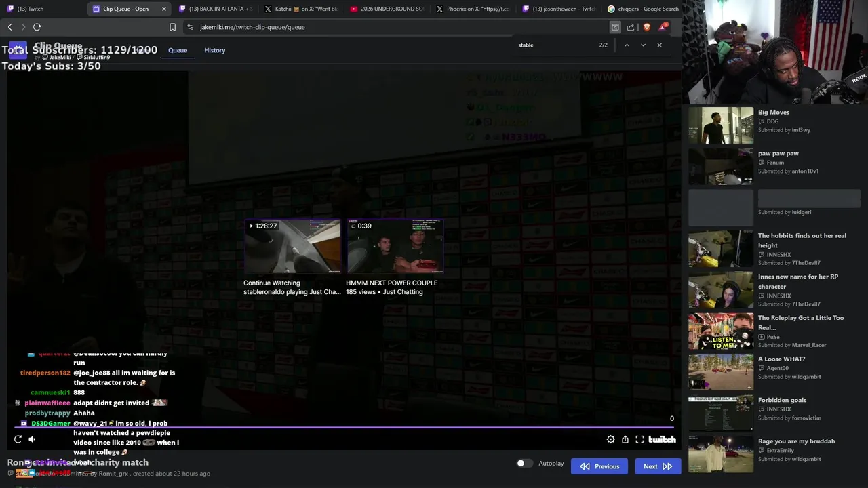Click submitter name Marvel_Racer
This screenshot has width=868, height=488.
tap(809, 345)
